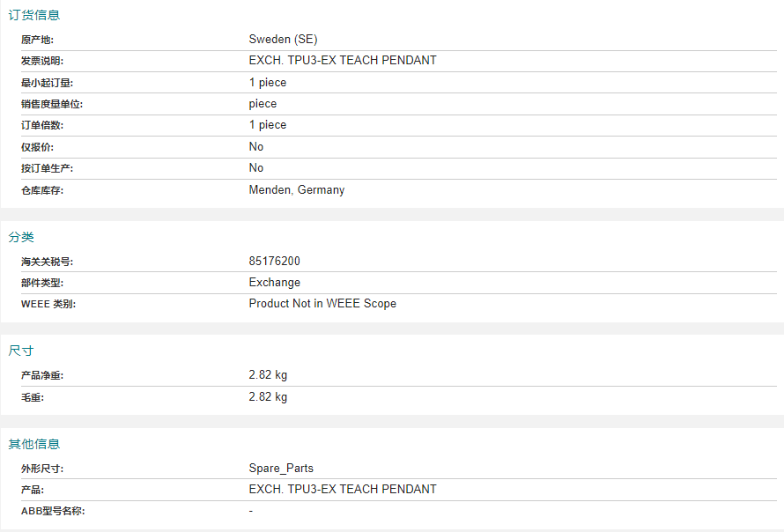
Task: Click the 毛重 value 2.82 kg
Action: tap(268, 397)
